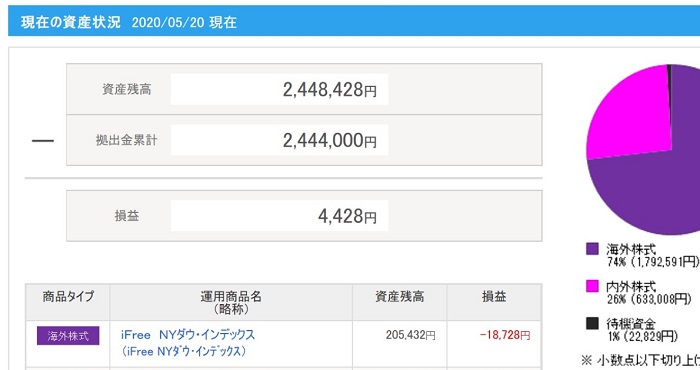Click the 損益 amount 4,428円 field
This screenshot has width=700, height=370.
tap(279, 216)
